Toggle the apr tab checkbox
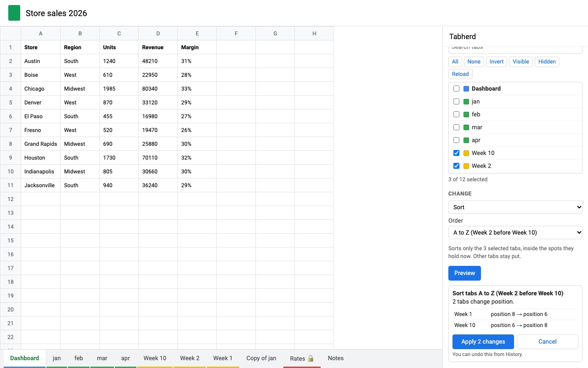This screenshot has height=368, width=588. click(x=456, y=140)
